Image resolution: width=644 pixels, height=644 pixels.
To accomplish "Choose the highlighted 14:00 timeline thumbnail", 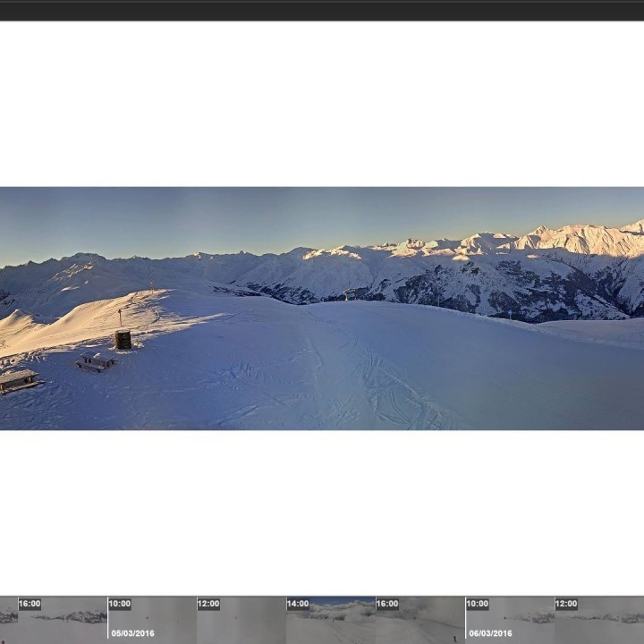I will 331,620.
